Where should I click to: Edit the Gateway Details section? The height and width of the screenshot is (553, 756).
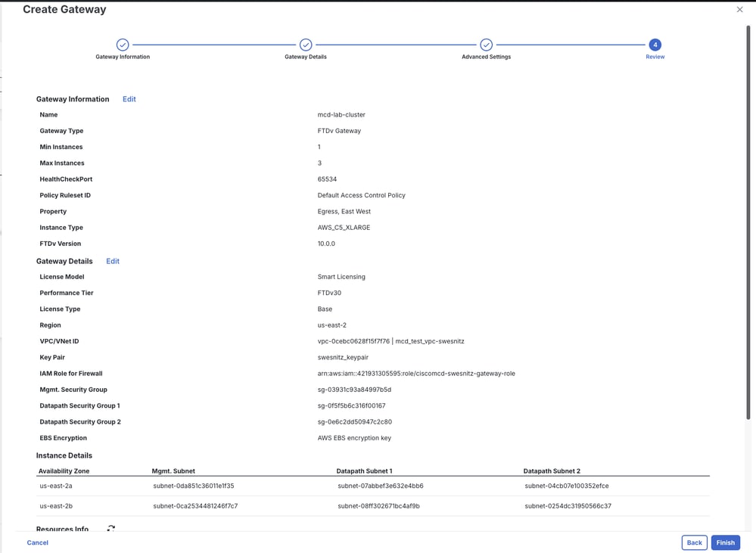coord(112,261)
